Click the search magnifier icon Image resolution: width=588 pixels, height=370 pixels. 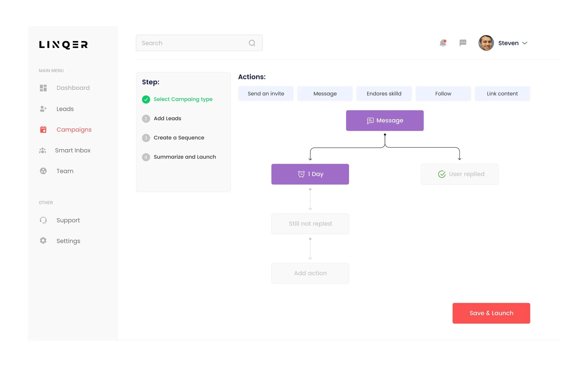tap(252, 43)
